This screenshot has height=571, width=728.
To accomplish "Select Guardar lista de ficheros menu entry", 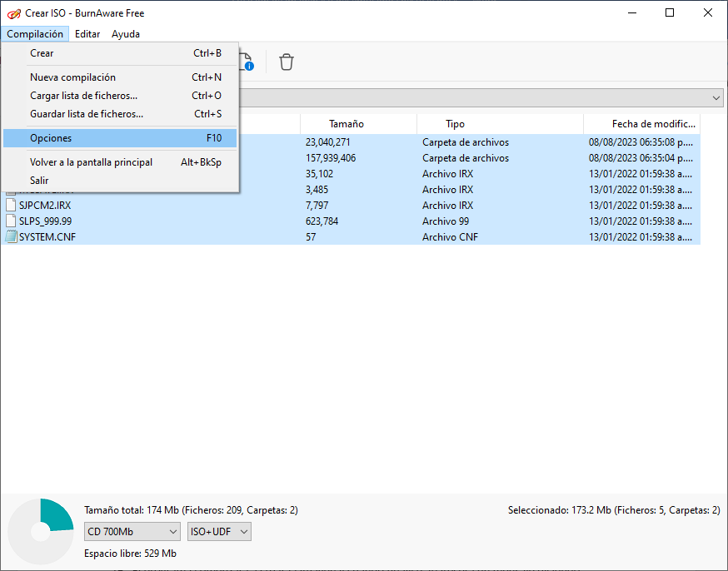I will point(120,114).
